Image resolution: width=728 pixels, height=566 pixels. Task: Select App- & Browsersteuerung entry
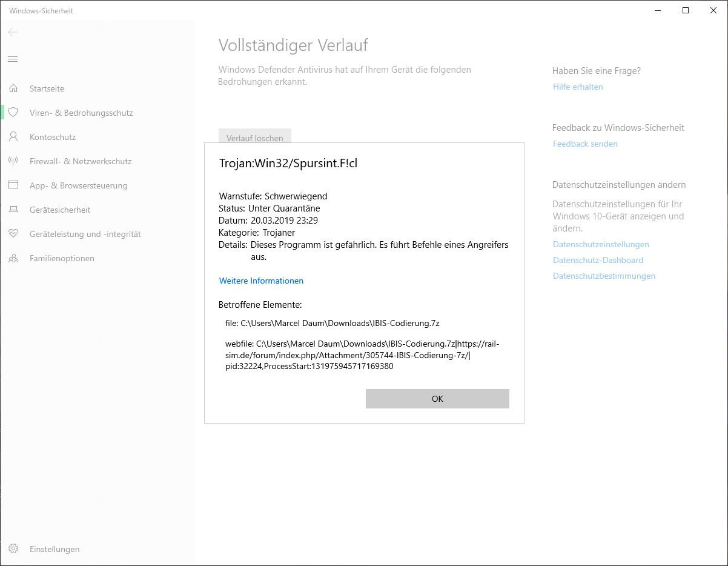(x=78, y=185)
